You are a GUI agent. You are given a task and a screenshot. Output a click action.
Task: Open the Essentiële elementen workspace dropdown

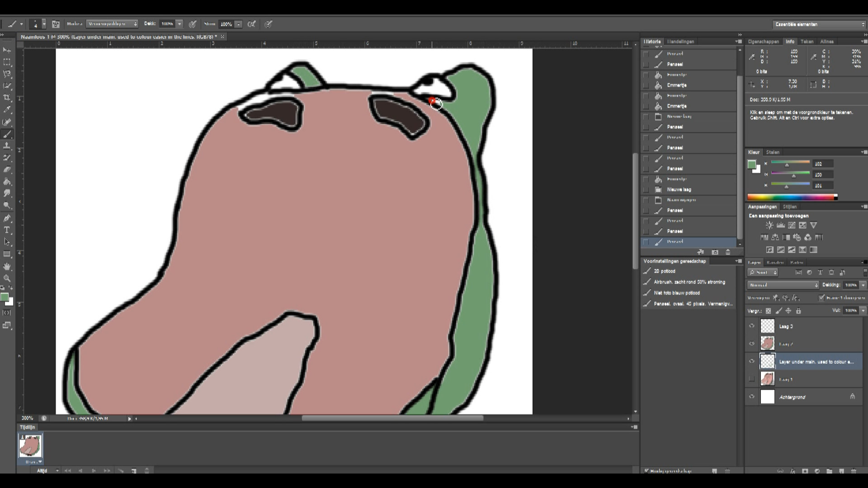click(819, 24)
